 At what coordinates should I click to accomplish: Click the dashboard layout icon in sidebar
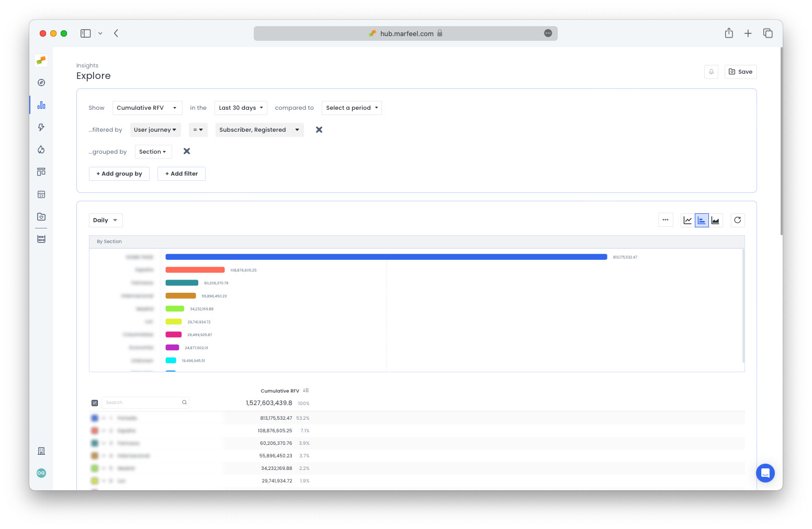pos(41,171)
